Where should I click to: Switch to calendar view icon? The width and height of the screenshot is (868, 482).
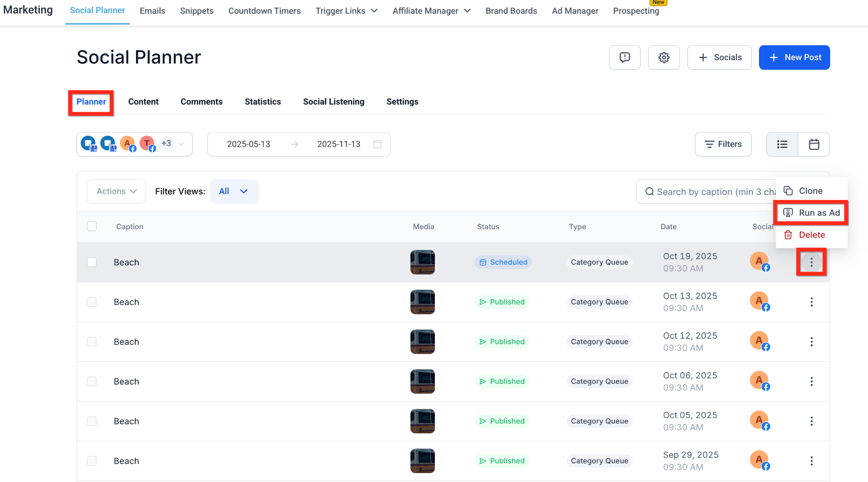pos(814,144)
